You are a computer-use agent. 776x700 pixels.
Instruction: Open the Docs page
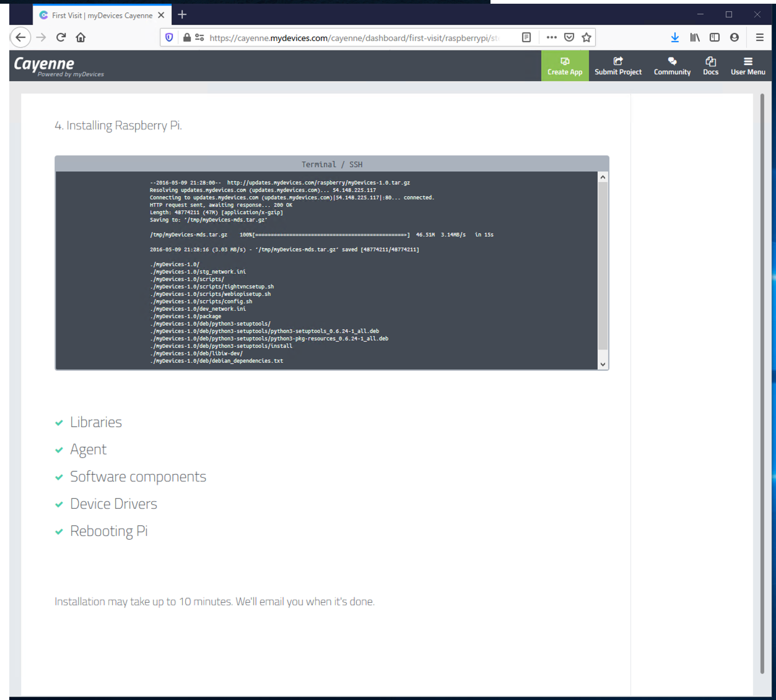tap(710, 66)
